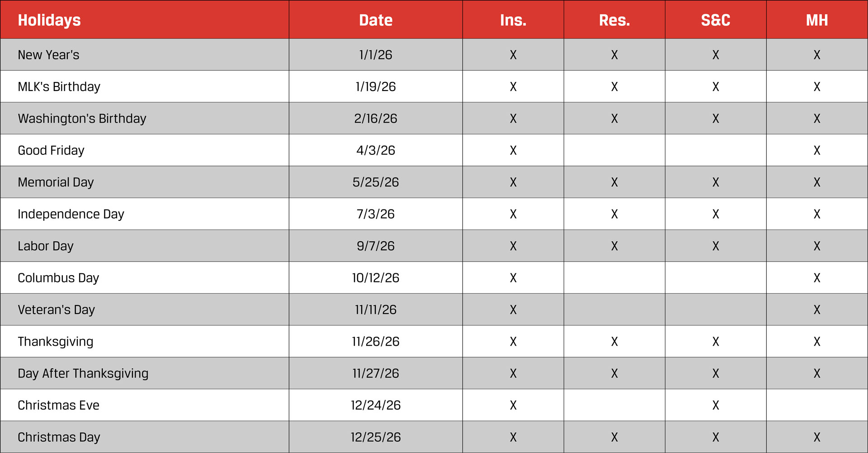Click Columbus Day's X under Ins.
This screenshot has width=868, height=453.
[513, 278]
